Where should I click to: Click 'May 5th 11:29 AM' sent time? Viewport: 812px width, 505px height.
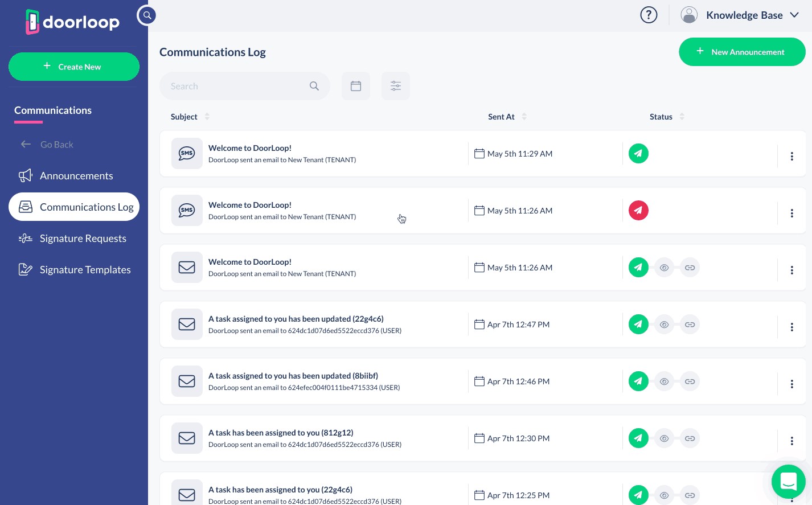(520, 154)
